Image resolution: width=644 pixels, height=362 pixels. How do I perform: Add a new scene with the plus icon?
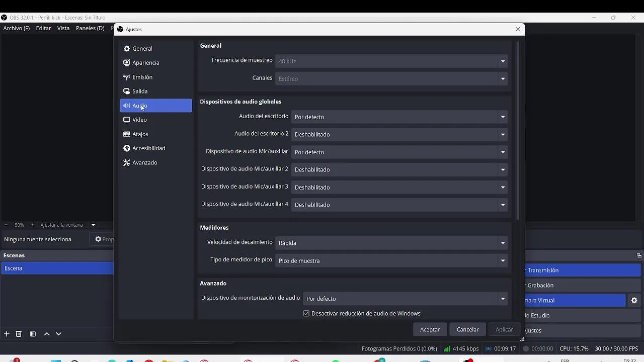tap(7, 334)
